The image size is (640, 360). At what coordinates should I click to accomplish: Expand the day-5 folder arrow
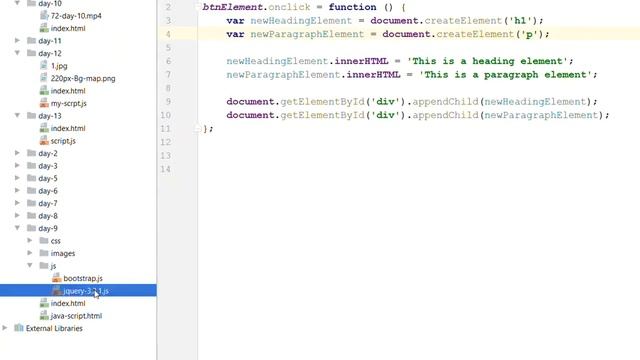click(17, 178)
